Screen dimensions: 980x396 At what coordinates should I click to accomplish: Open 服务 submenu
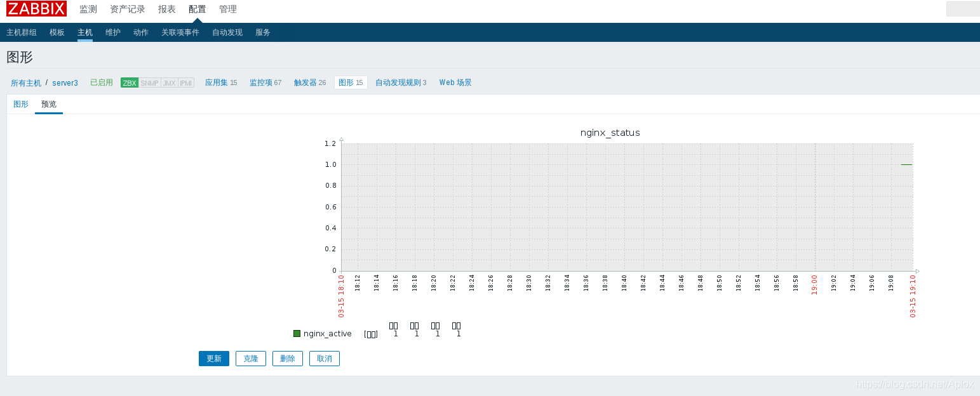[x=263, y=32]
